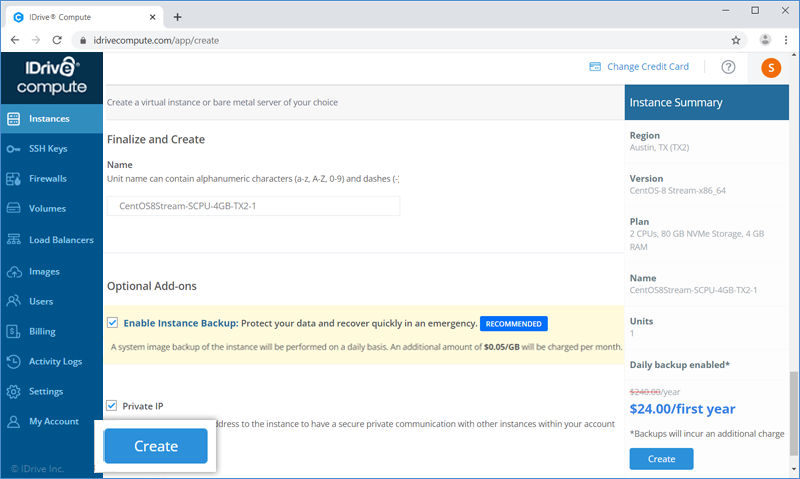Toggle the Private IP checkbox
Screen dimensions: 800x479
112,406
